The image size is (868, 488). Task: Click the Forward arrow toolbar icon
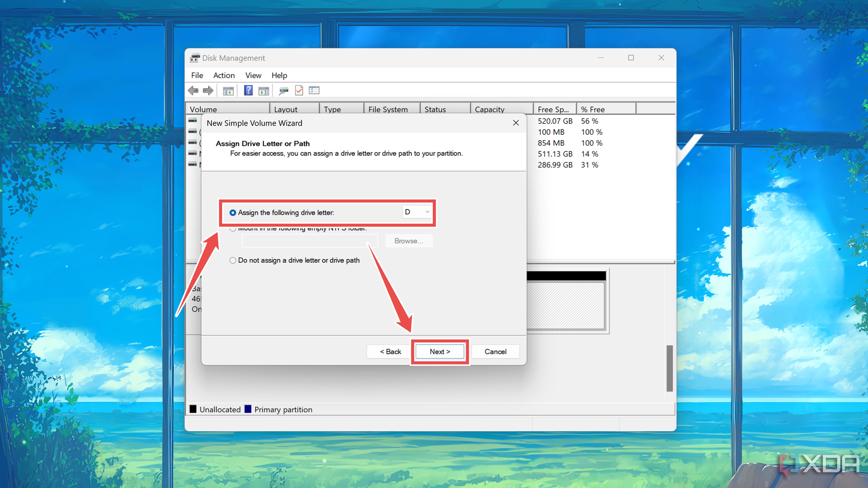tap(208, 90)
